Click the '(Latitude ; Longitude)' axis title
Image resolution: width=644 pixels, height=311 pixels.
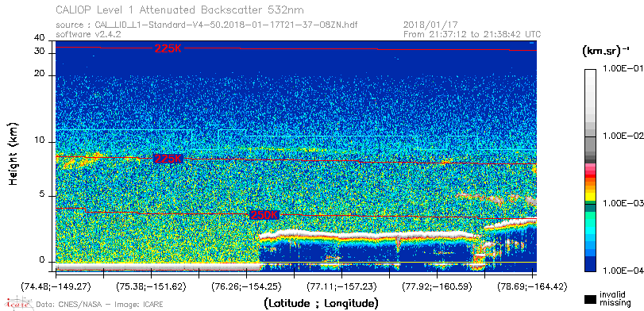pos(321,304)
